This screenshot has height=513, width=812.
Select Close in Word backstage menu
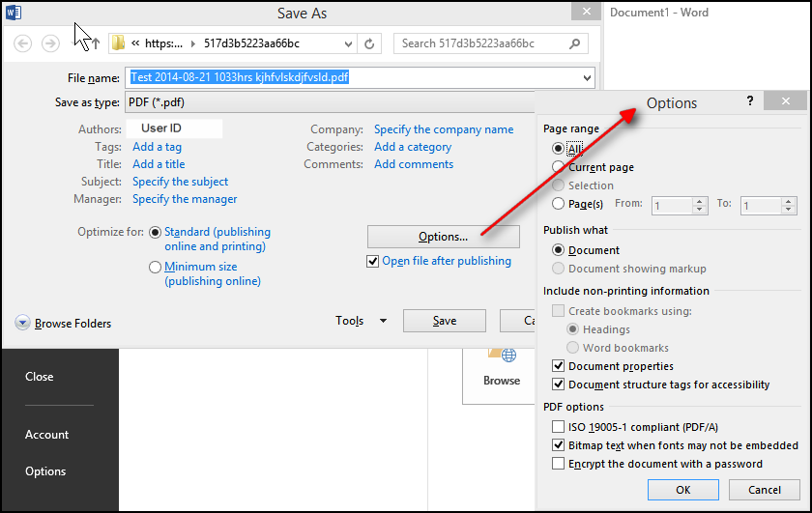[x=40, y=377]
